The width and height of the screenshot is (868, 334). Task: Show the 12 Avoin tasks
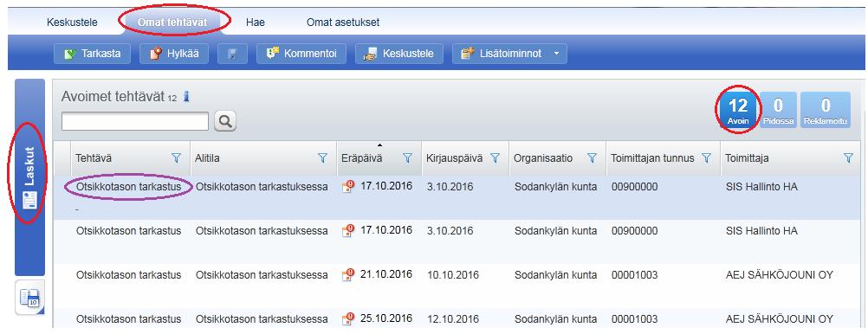click(738, 110)
